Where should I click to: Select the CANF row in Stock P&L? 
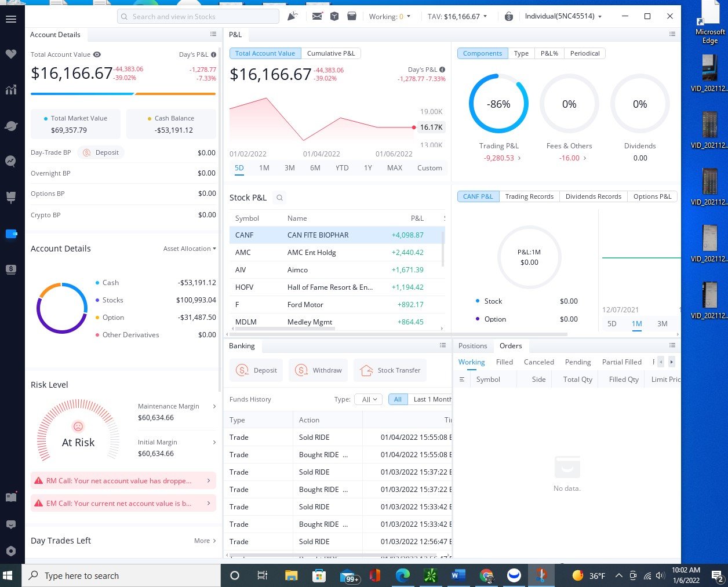click(x=337, y=235)
